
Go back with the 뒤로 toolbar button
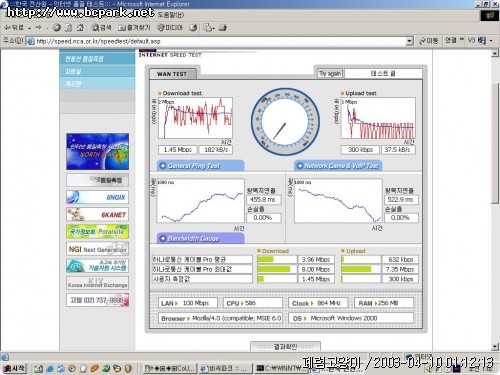click(x=14, y=28)
